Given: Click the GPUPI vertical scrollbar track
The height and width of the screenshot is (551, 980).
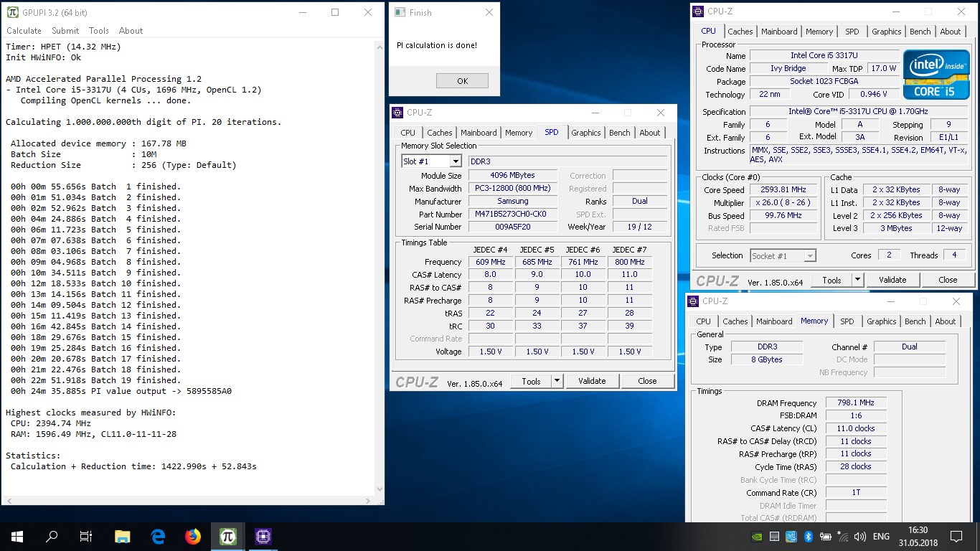Looking at the screenshot, I should coord(379,268).
